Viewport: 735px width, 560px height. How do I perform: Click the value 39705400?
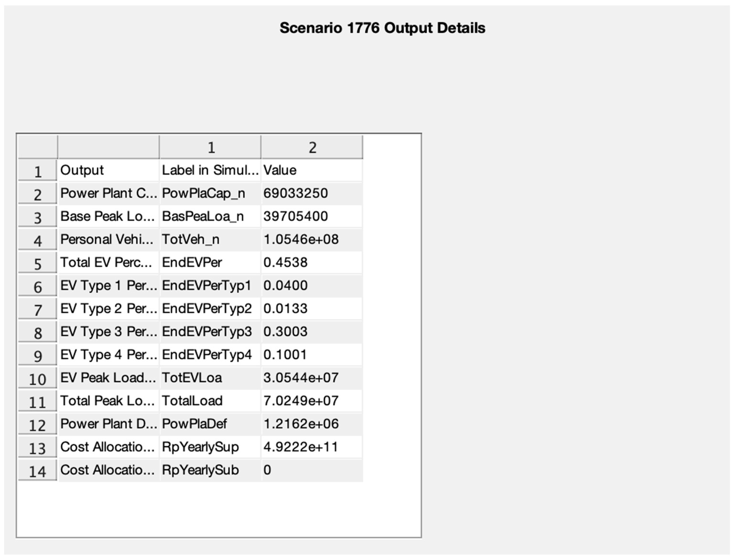[312, 216]
